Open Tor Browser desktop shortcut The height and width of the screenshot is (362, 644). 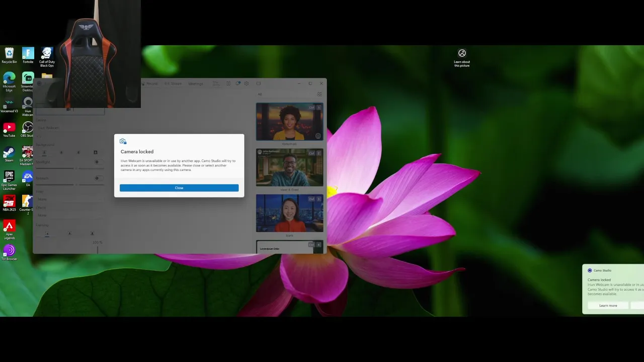9,253
